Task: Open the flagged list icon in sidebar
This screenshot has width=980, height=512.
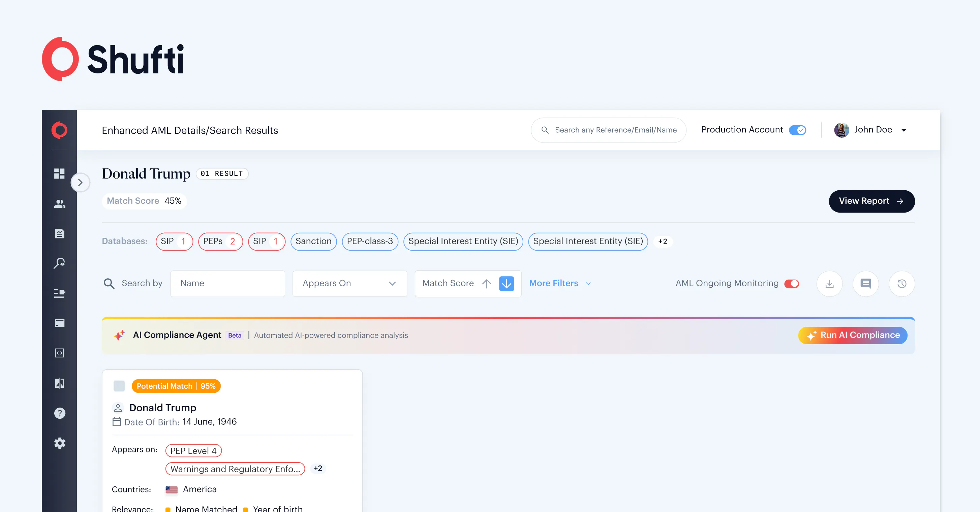Action: click(x=59, y=293)
